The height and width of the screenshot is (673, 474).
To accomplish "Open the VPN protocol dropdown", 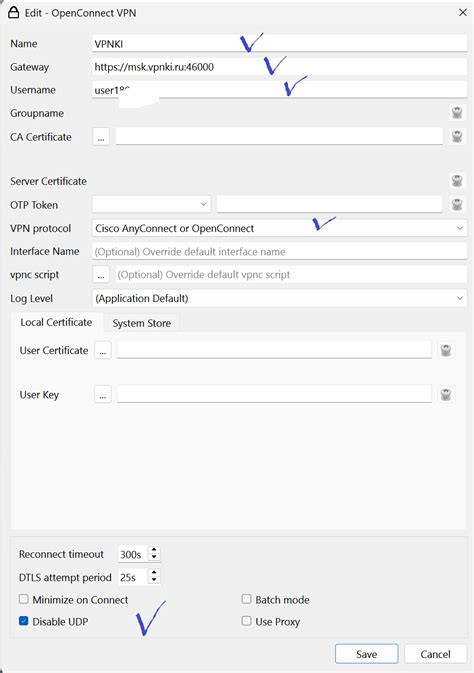I will pyautogui.click(x=280, y=228).
